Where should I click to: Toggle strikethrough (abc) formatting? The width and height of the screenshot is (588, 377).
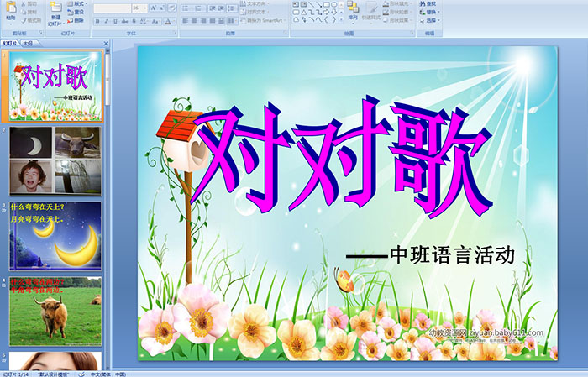(x=125, y=21)
